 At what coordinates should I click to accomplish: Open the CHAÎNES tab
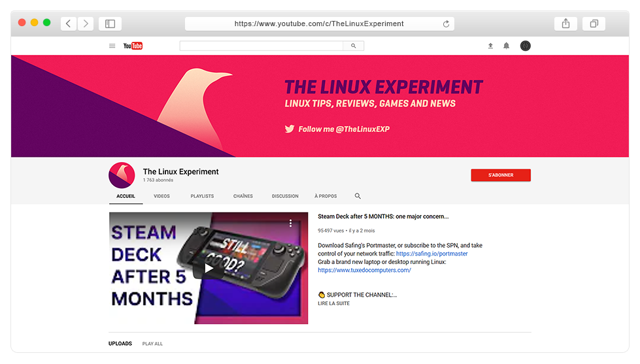pyautogui.click(x=243, y=196)
